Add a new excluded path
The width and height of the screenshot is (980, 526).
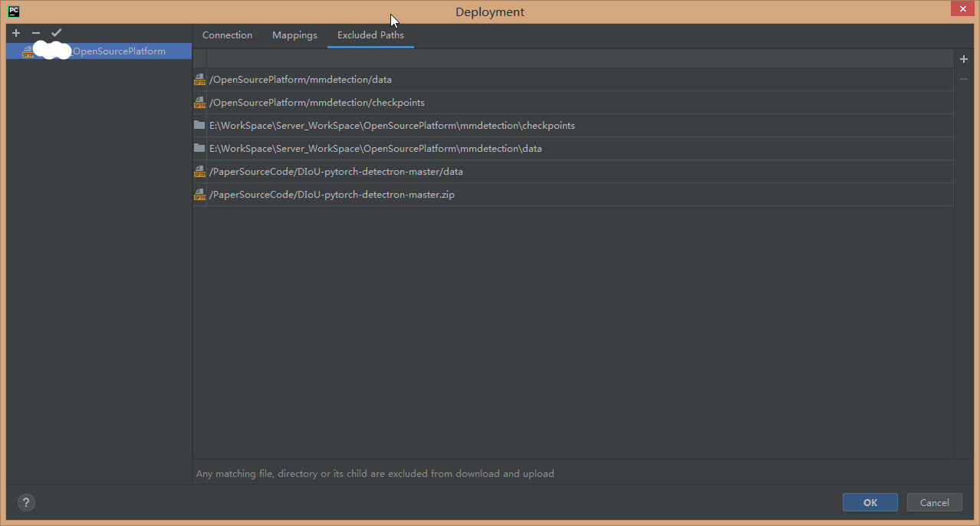(964, 60)
